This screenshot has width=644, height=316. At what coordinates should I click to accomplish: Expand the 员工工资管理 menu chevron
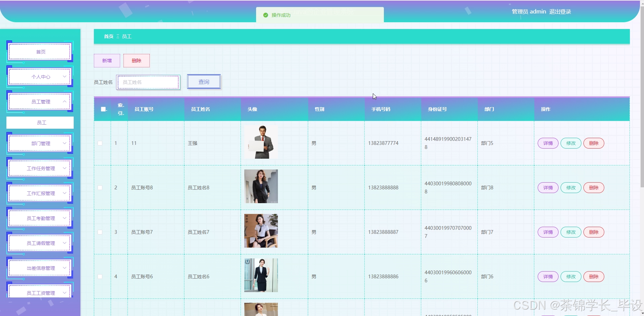coord(65,293)
